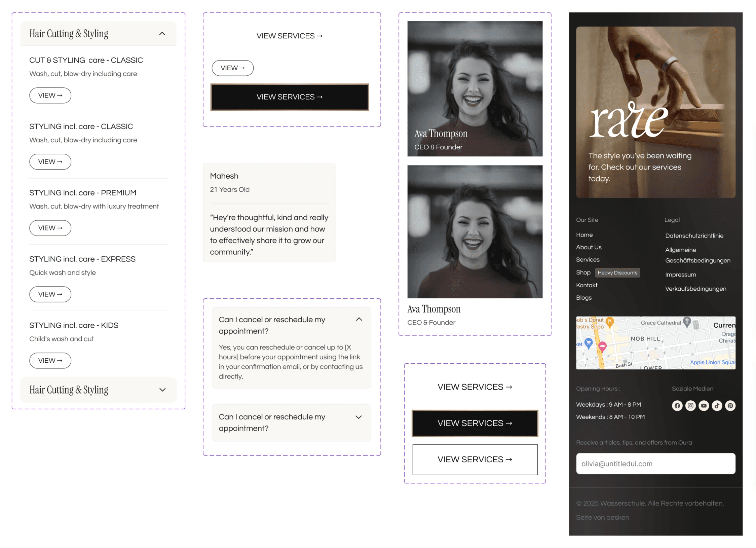Click the newsletter email input field

click(655, 464)
